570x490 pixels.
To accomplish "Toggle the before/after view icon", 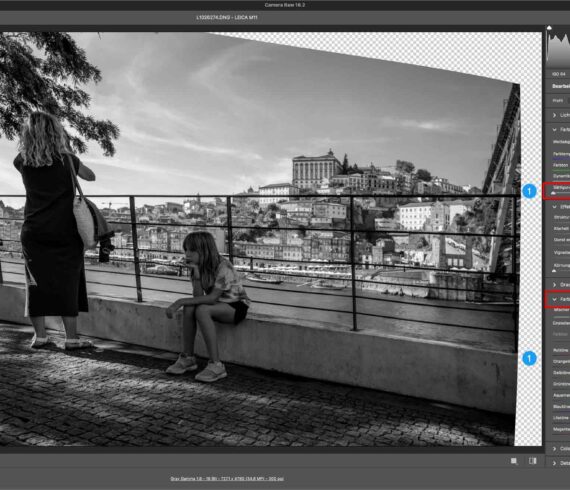I will 533,461.
